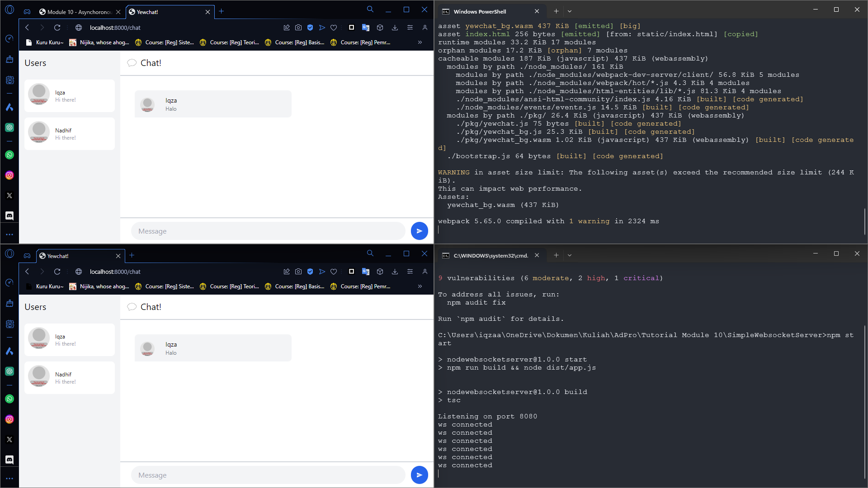Select user Iqza in bottom Yewchat users list
This screenshot has height=488, width=868.
(70, 340)
